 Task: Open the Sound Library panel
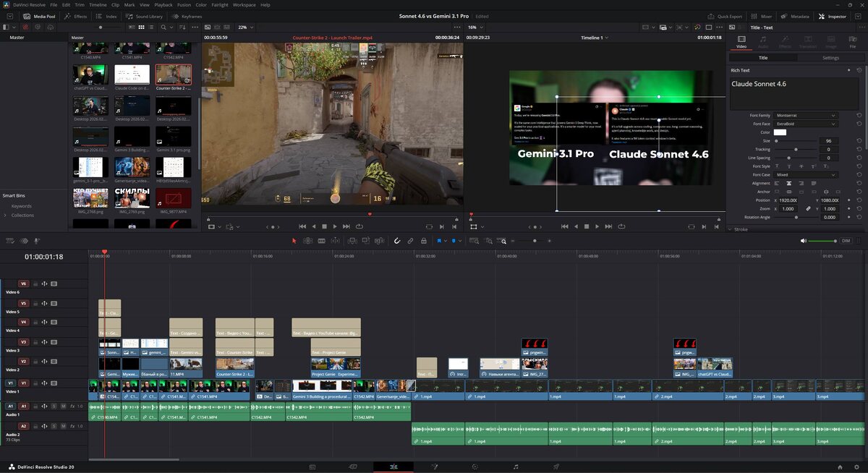click(x=145, y=16)
